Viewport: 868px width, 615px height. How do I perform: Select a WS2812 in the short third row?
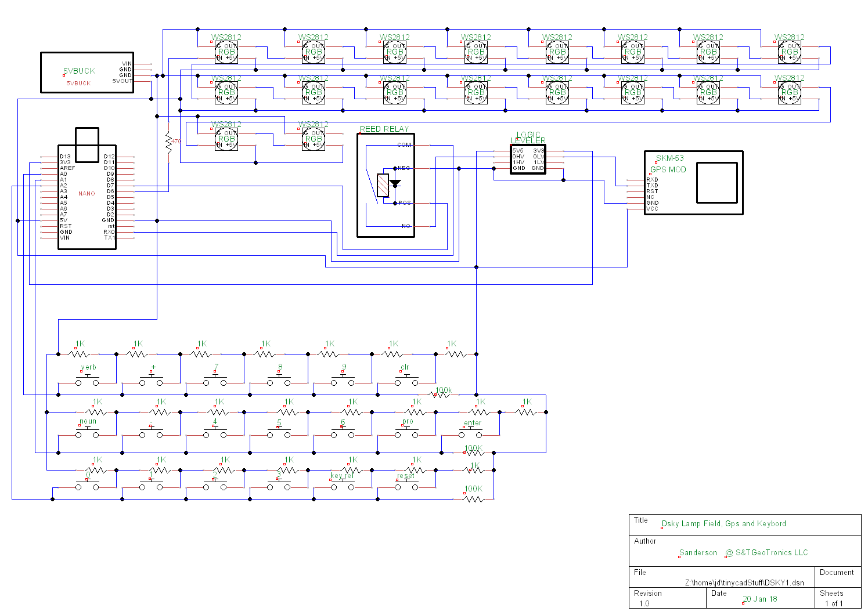click(225, 138)
